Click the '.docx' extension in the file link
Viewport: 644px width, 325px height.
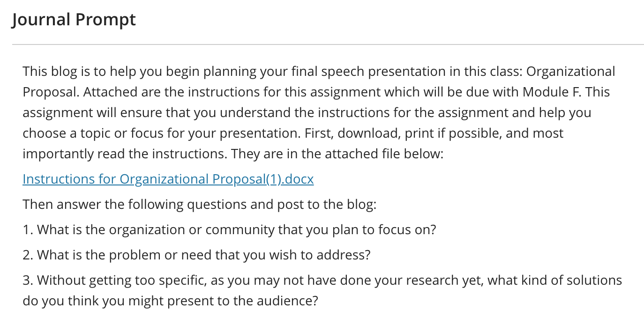click(x=299, y=179)
